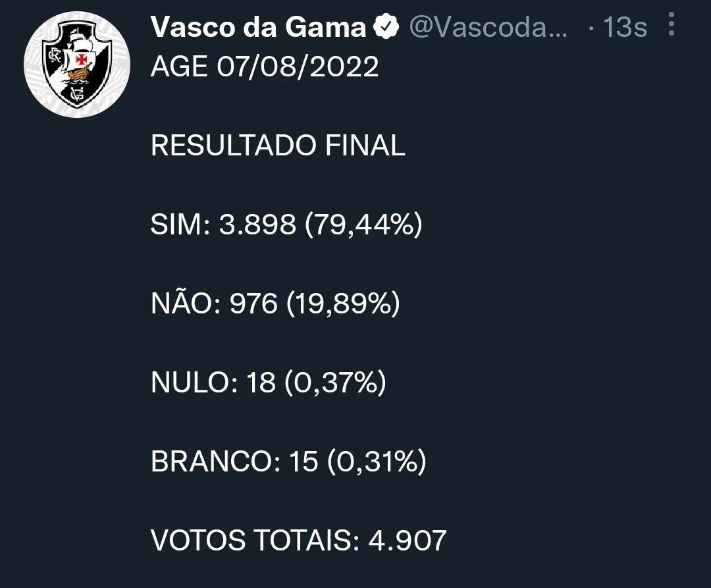Open the three-dot more options menu
711x588 pixels.
point(671,25)
